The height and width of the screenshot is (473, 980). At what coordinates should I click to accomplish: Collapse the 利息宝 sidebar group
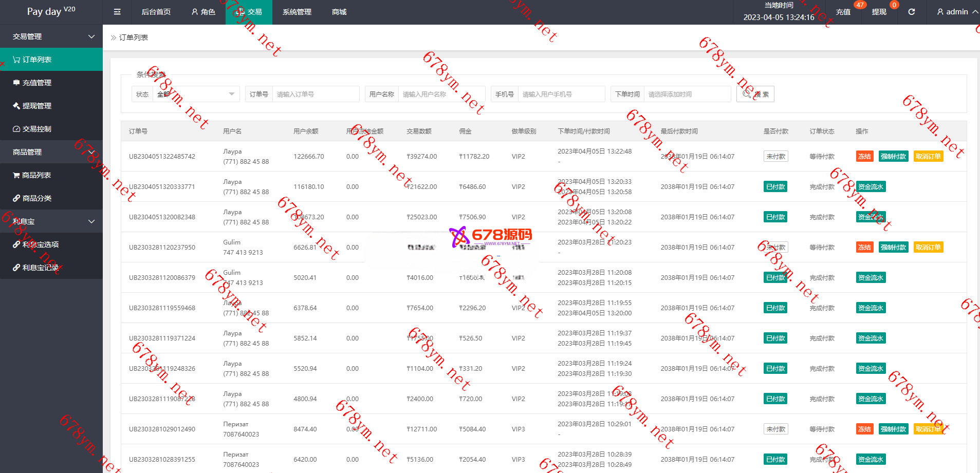click(91, 221)
